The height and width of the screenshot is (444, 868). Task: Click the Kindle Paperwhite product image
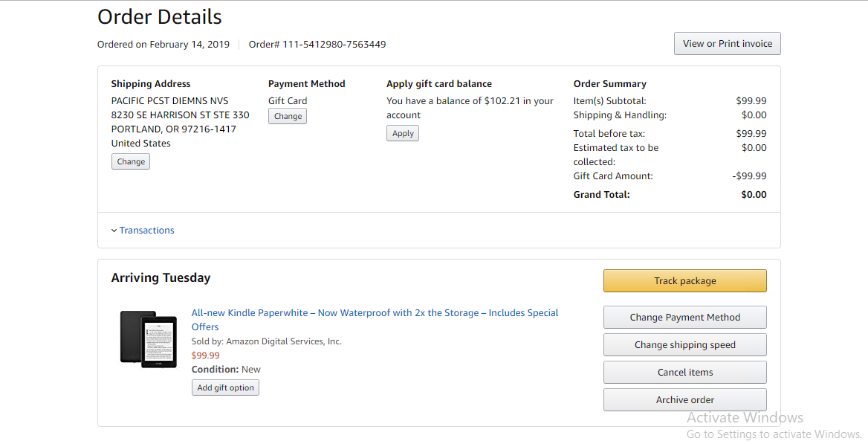coord(149,339)
